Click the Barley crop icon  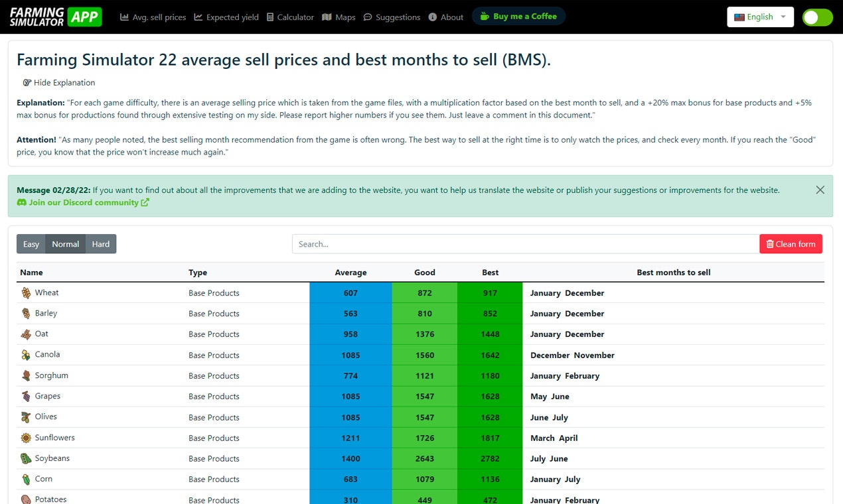(x=26, y=314)
